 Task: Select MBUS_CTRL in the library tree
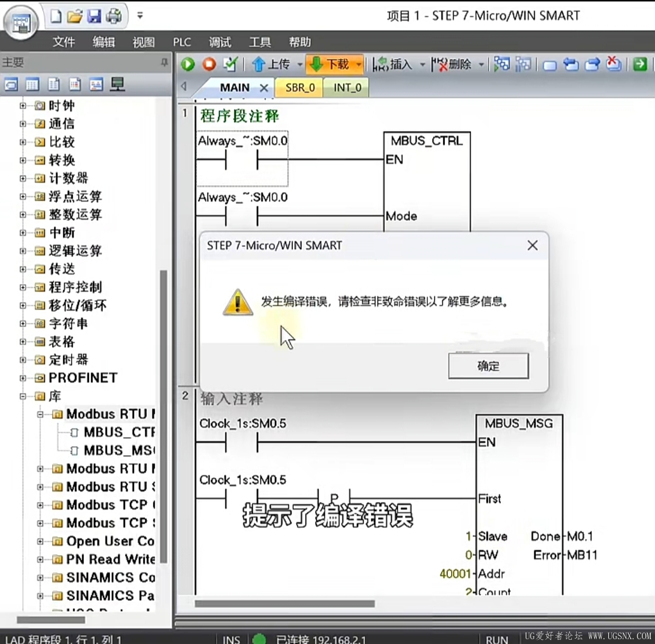118,432
